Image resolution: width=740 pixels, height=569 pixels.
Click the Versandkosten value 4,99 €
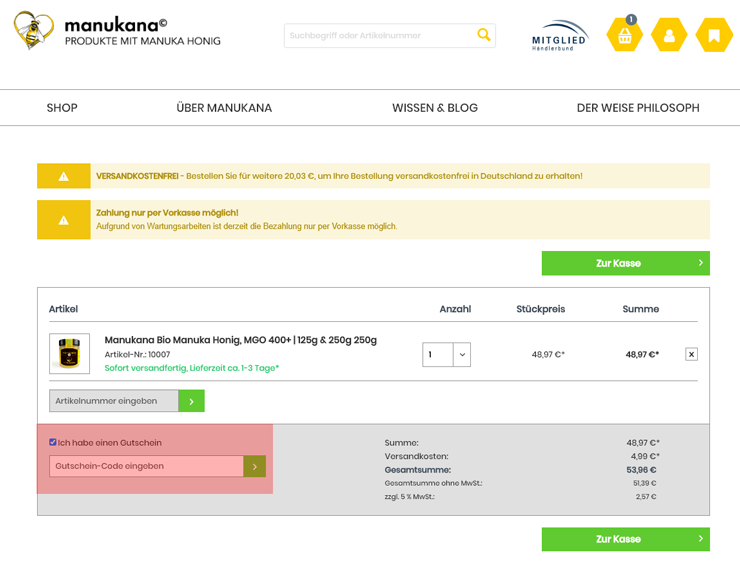(645, 456)
